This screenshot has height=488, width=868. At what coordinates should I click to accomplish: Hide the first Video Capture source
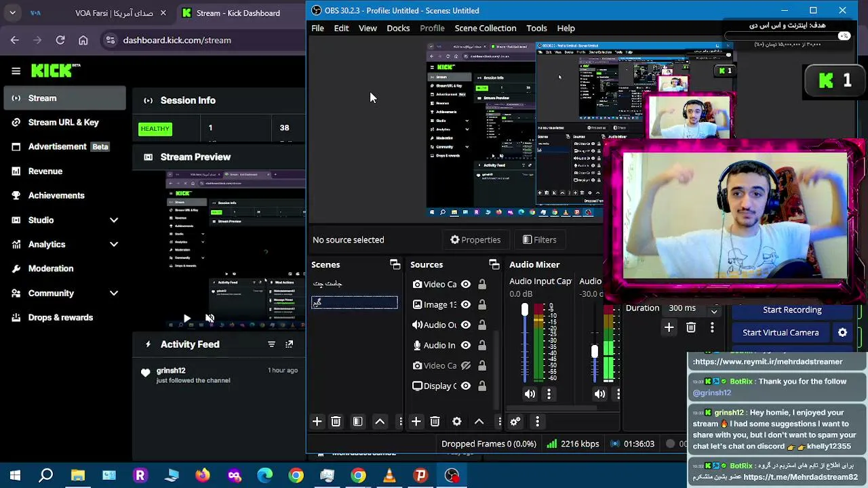pos(465,284)
